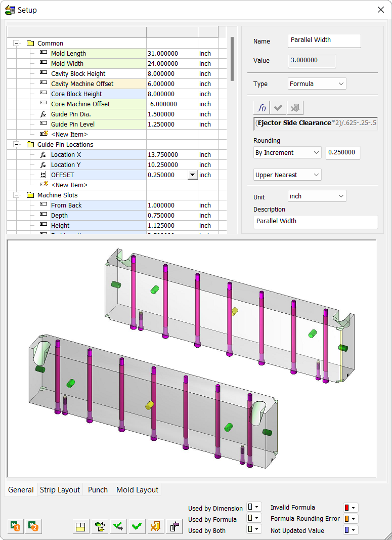Switch to the Punch tab
Image resolution: width=392 pixels, height=540 pixels.
click(x=98, y=490)
